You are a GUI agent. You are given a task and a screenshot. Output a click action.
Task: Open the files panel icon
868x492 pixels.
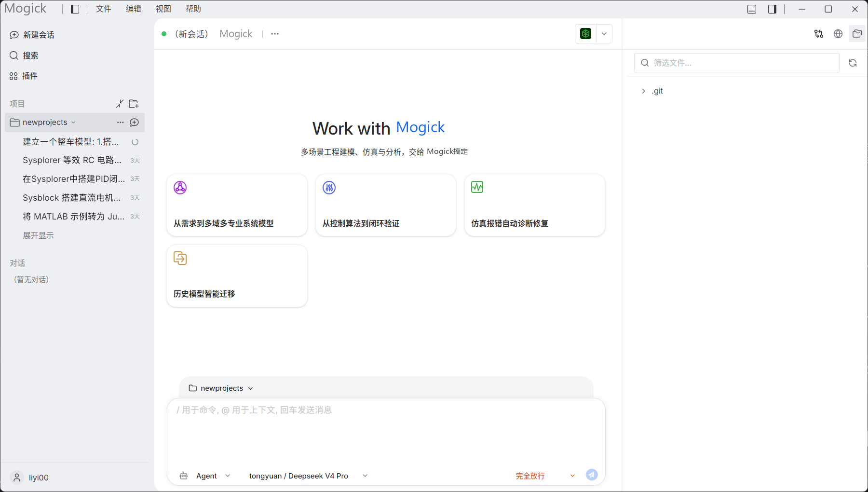857,34
